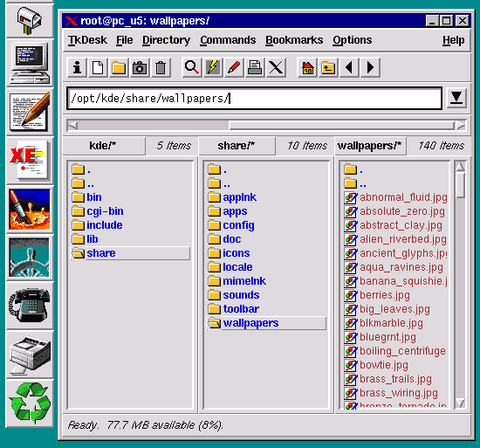Click the horizontal column scrollbar thumb

click(x=342, y=125)
